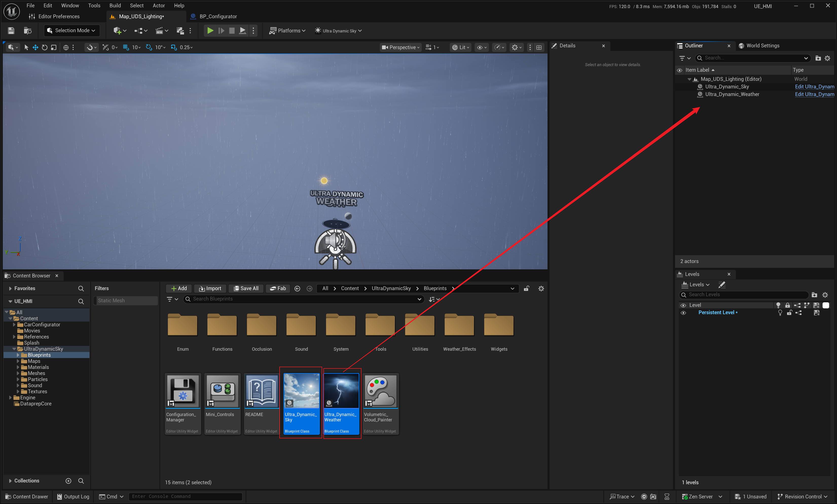Open the rotation snap value 10° dropdown

pos(160,47)
